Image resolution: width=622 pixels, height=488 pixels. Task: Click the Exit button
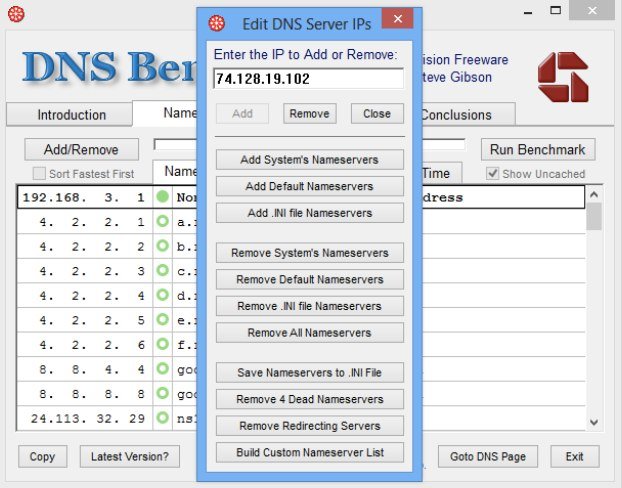pyautogui.click(x=574, y=457)
